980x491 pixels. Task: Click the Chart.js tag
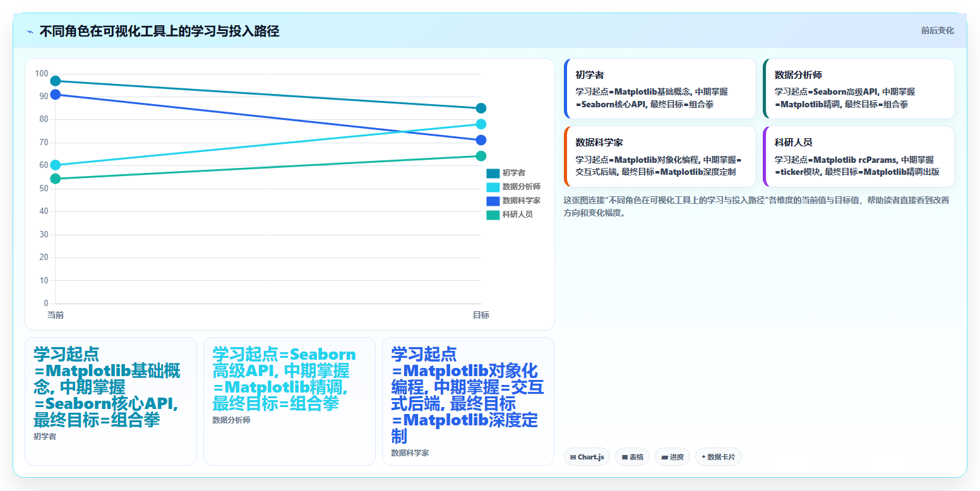[587, 457]
